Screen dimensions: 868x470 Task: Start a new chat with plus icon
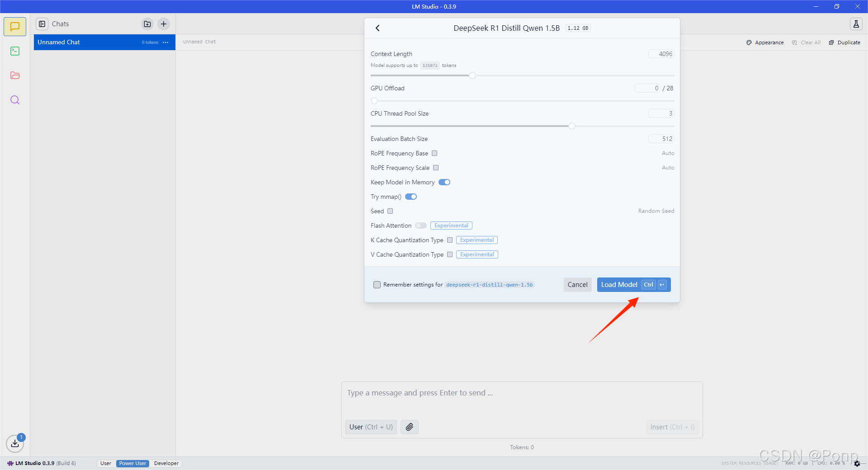(164, 24)
